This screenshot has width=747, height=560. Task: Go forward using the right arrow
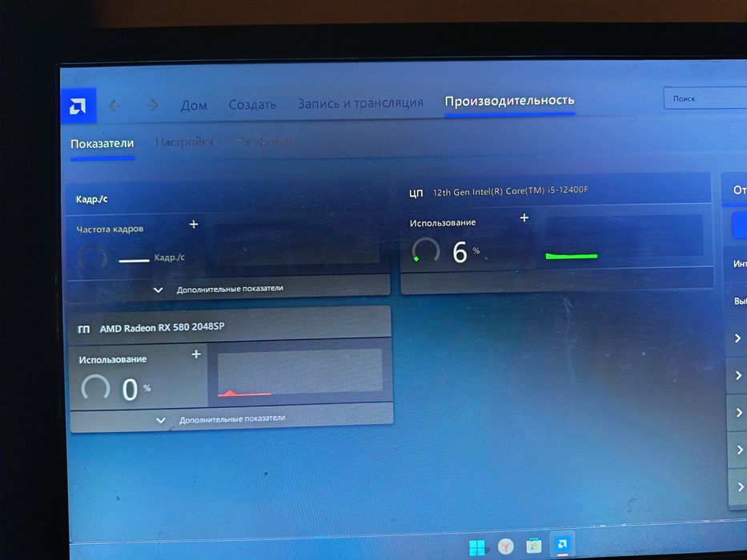(x=152, y=105)
